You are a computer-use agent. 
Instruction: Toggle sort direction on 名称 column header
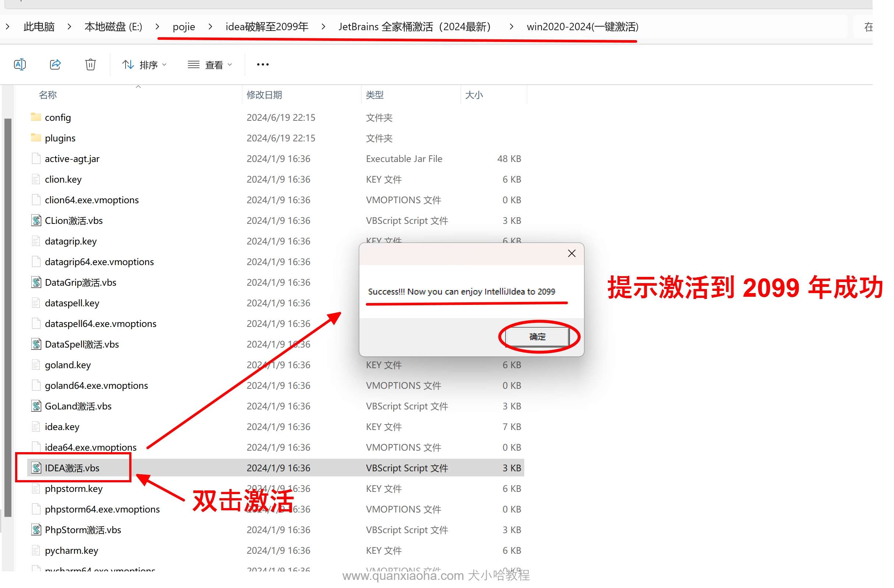[48, 95]
